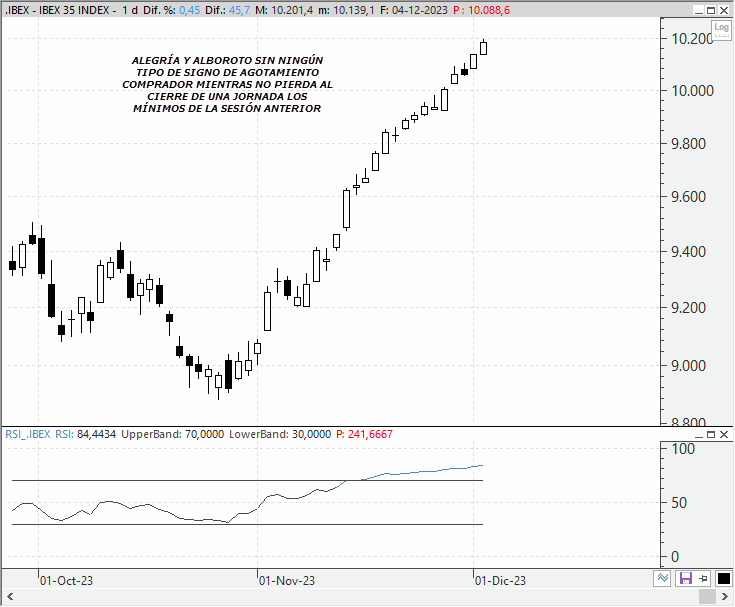Open the black color swatch
Viewport: 735px width, 607px height.
pyautogui.click(x=724, y=578)
